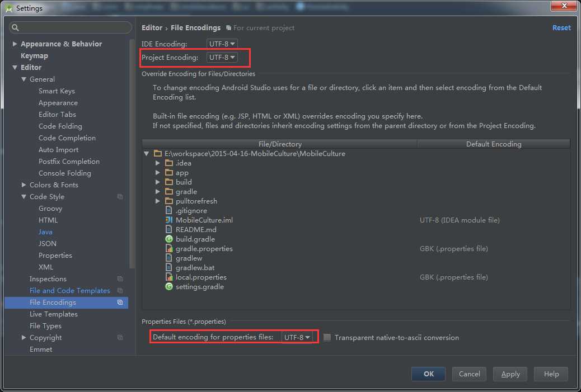Click the build.gradle Gradle icon
The image size is (581, 392).
click(x=169, y=239)
